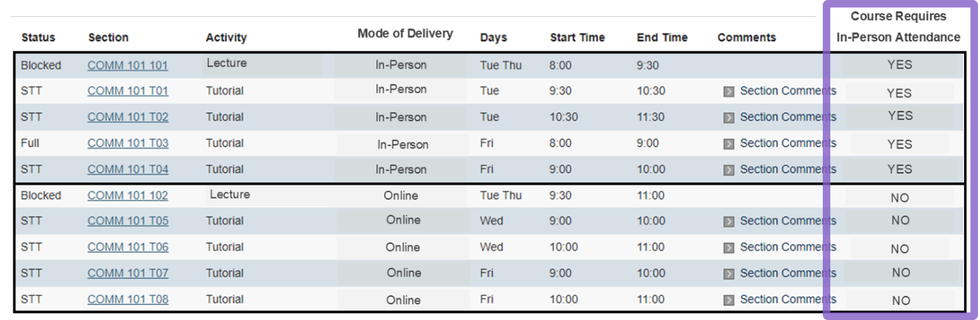This screenshot has height=320, width=980.
Task: Click the Mode of Delivery column header
Action: click(x=405, y=33)
